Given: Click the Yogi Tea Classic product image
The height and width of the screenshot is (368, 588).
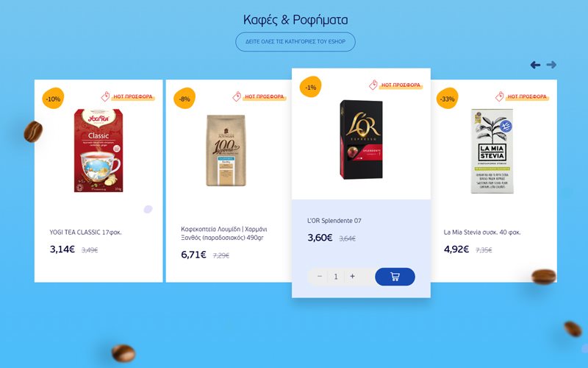Looking at the screenshot, I should click(x=98, y=151).
